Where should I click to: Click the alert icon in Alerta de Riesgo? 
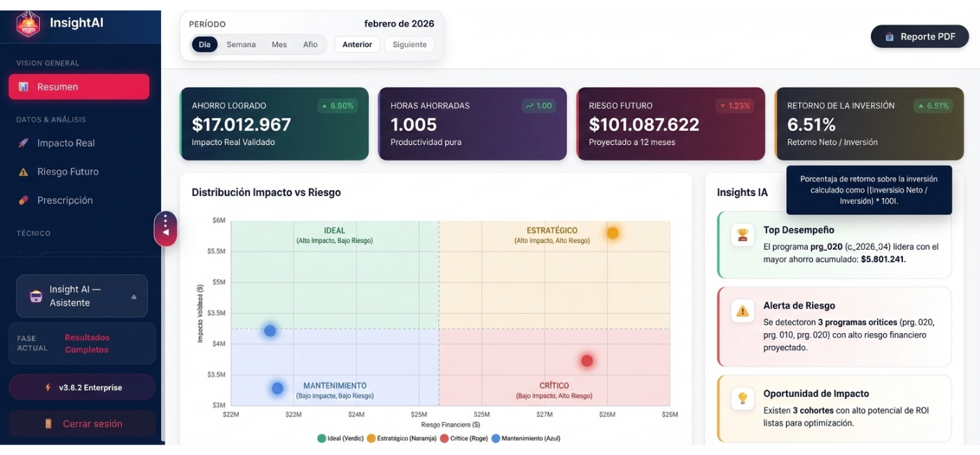tap(742, 311)
